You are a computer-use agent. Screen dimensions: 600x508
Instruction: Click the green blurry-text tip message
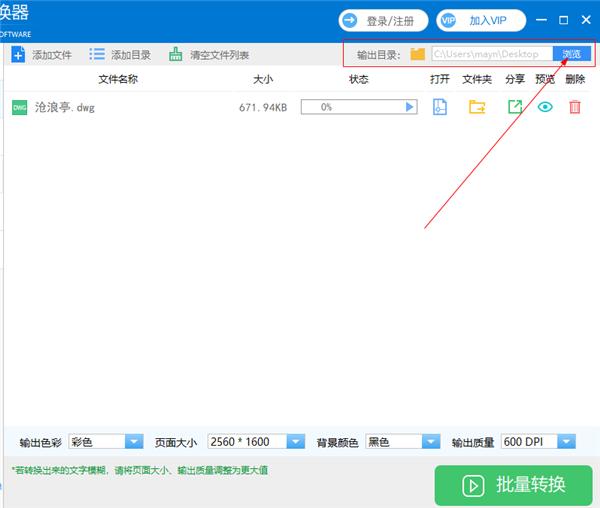pos(139,470)
